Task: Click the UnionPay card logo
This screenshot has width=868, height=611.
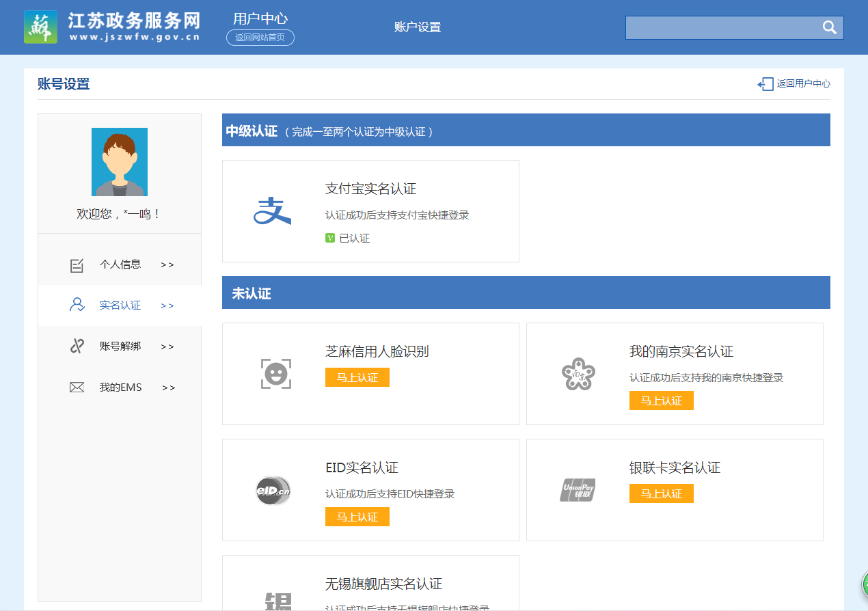Action: (578, 490)
